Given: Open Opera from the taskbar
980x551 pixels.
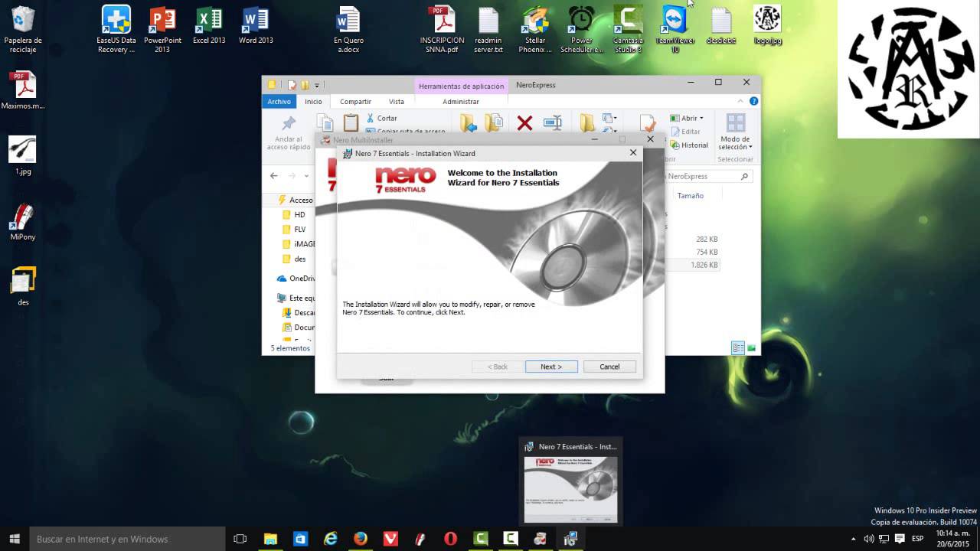Looking at the screenshot, I should coord(450,539).
